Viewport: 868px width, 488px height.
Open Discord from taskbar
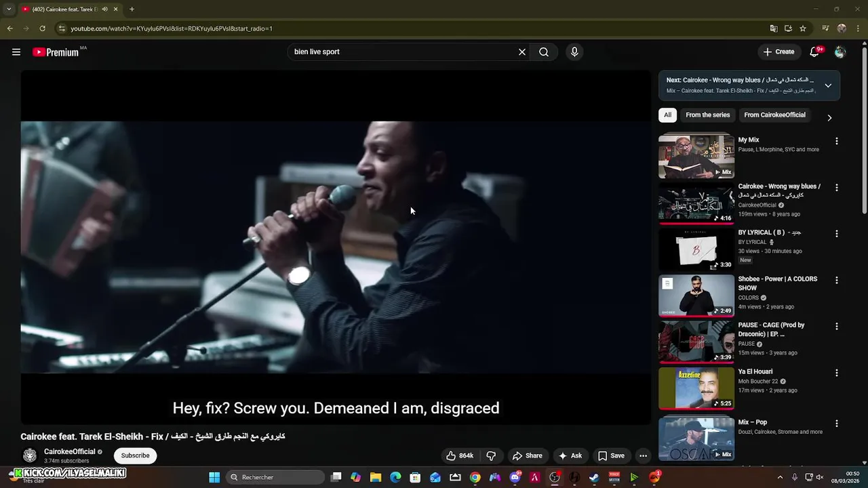515,477
